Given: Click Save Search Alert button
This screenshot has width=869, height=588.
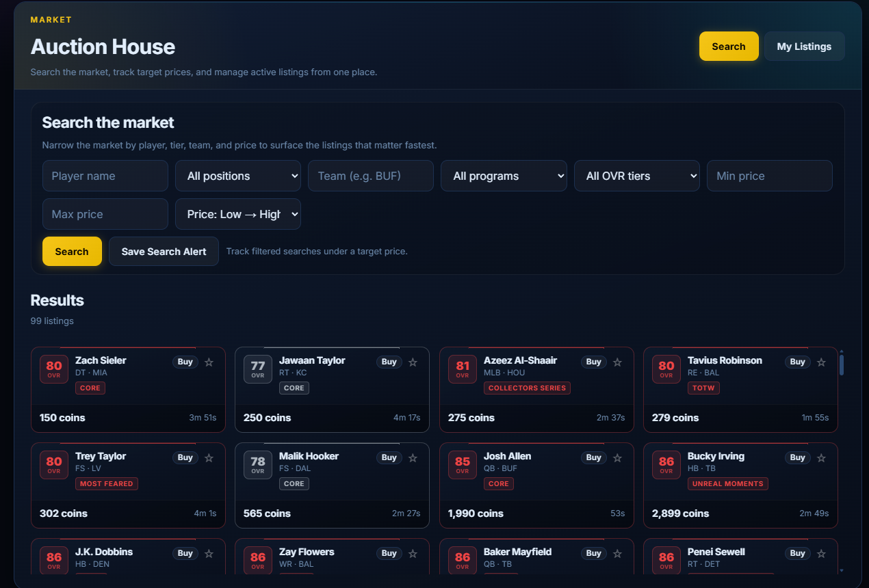Looking at the screenshot, I should 164,252.
